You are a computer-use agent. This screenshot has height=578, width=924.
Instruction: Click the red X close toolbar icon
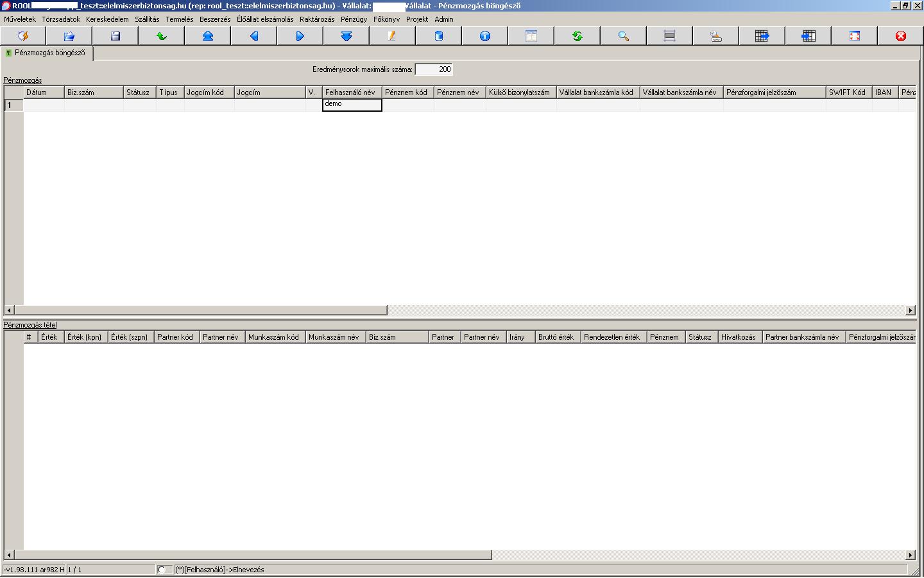[901, 36]
